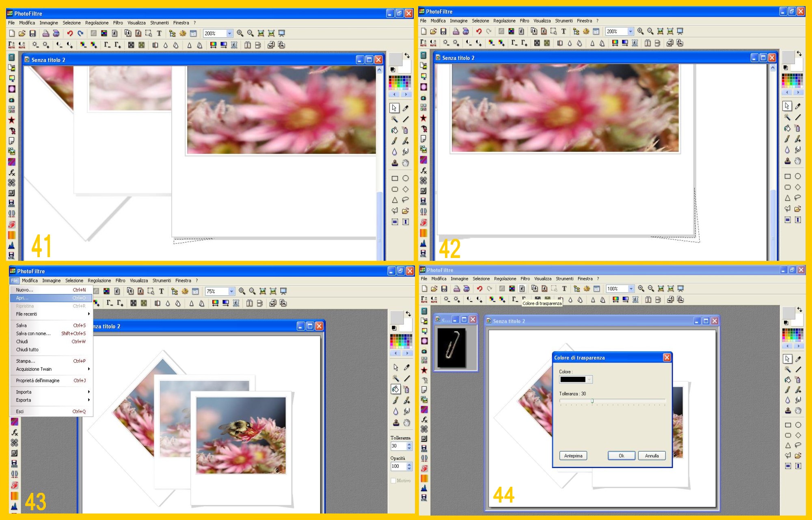The image size is (812, 520).
Task: Click the paperclip image thumbnail window
Action: click(x=451, y=348)
